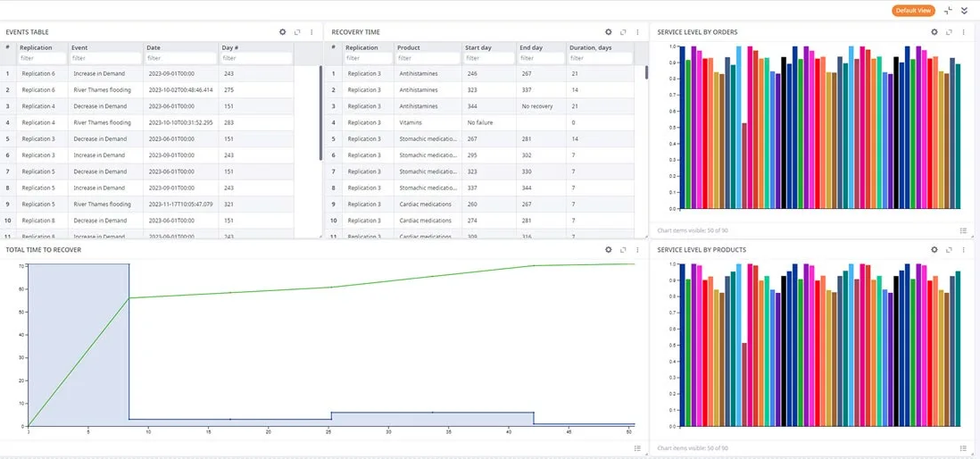Expand the double-chevron dropdown at top right
This screenshot has height=459, width=980.
click(964, 11)
